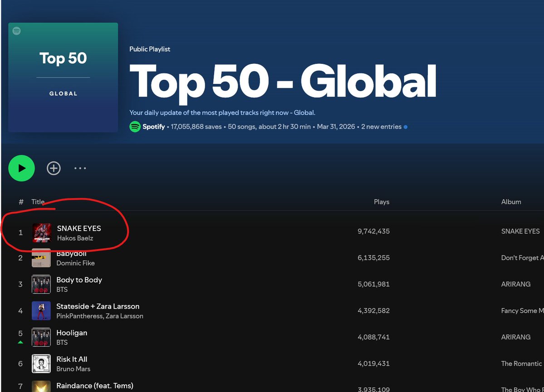Click Hooligan's green rank-up arrow
The width and height of the screenshot is (544, 392).
(20, 342)
